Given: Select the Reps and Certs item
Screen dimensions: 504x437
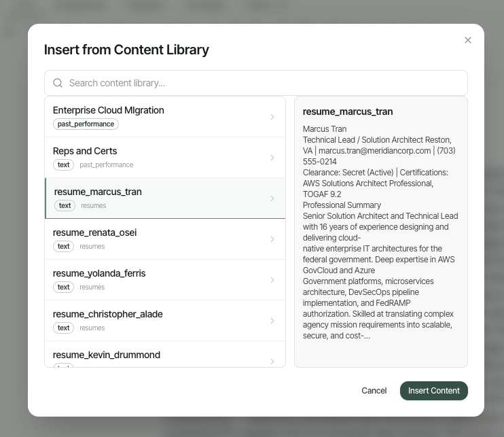Looking at the screenshot, I should tap(165, 158).
